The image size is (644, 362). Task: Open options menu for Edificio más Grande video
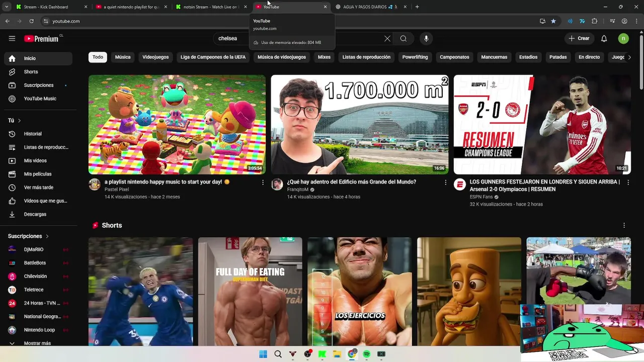[x=445, y=183]
